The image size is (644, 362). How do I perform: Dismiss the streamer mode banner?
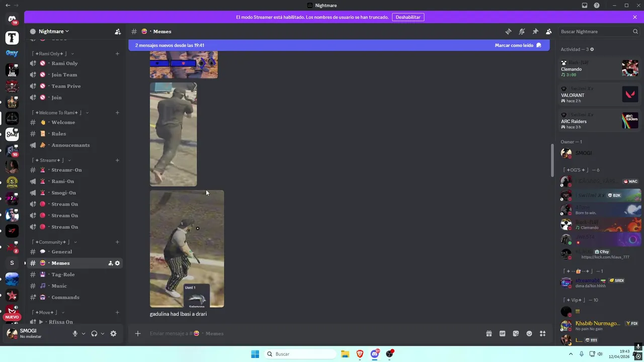pyautogui.click(x=635, y=17)
